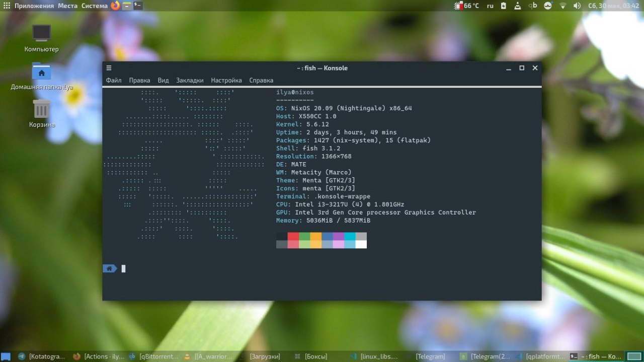The width and height of the screenshot is (644, 362).
Task: Select the Компьютер desktop icon
Action: tap(41, 39)
